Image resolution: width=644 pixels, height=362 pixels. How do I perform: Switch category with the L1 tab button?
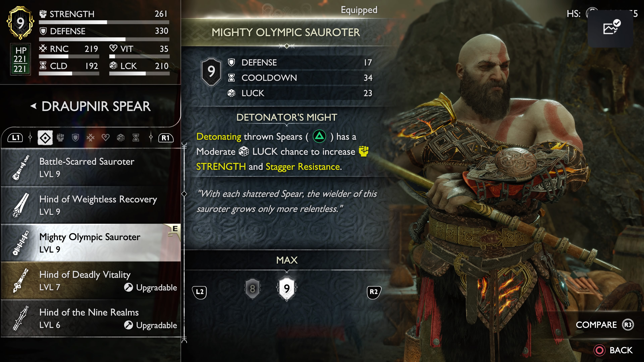(x=15, y=138)
